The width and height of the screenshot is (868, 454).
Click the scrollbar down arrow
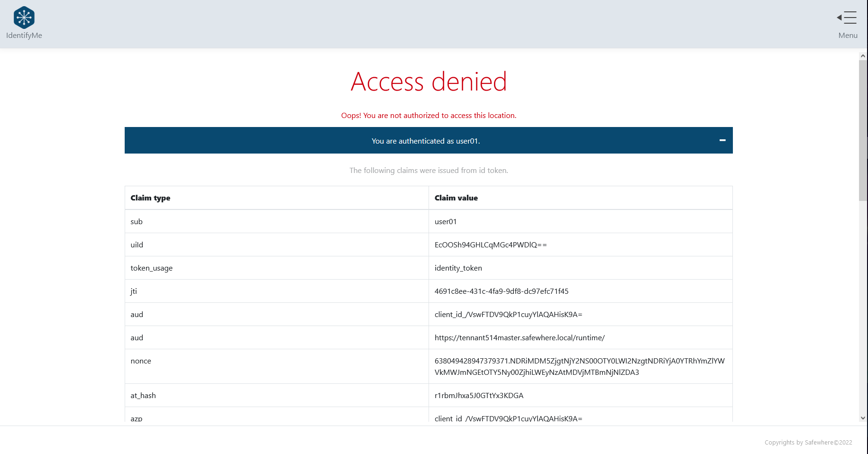coord(863,418)
